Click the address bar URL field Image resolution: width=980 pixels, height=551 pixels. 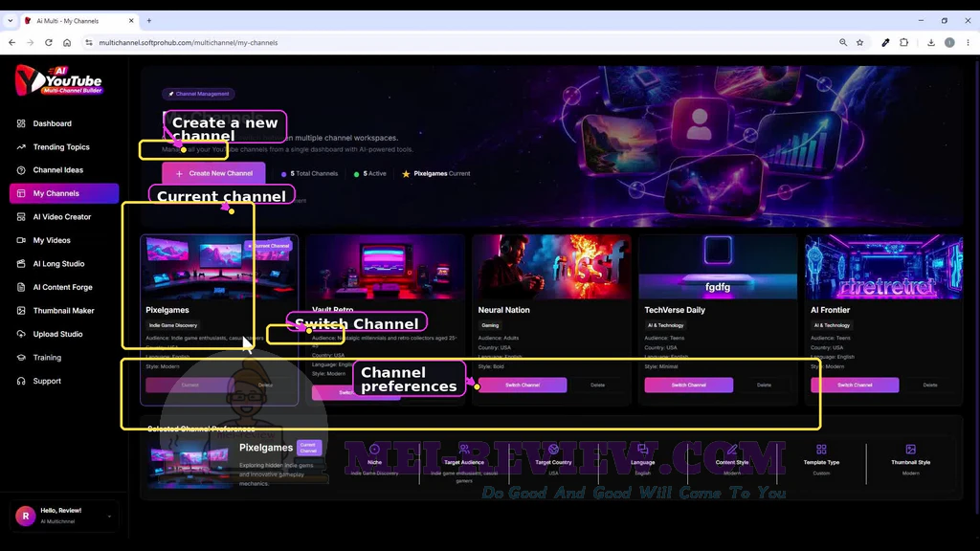click(x=462, y=42)
